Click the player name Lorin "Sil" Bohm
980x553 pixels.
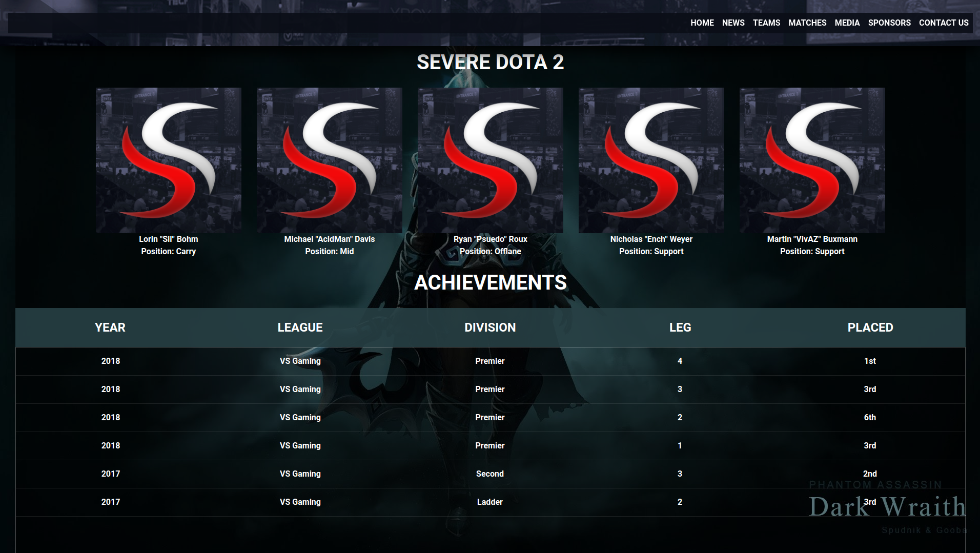168,239
